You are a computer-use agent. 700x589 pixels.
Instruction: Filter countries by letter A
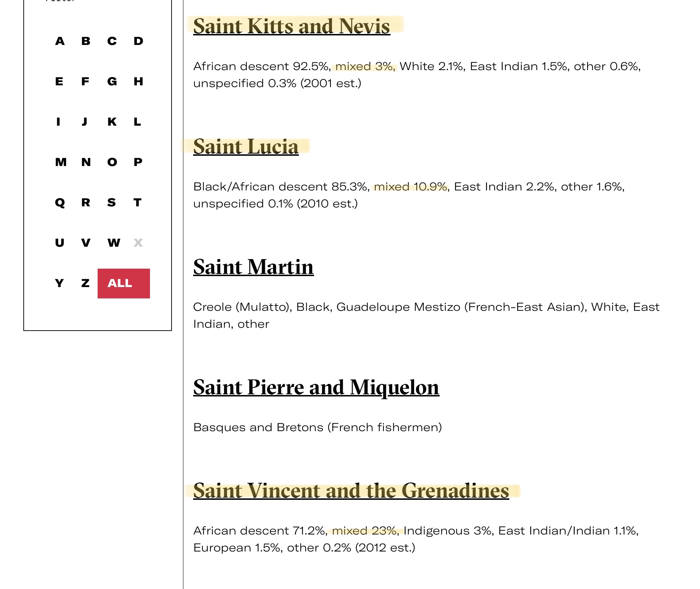pos(60,41)
